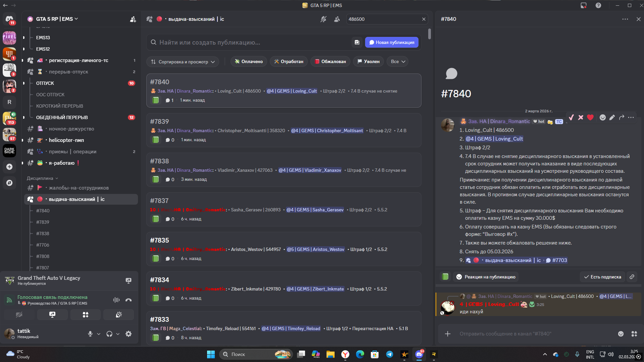Show the member list icon
The width and height of the screenshot is (644, 362).
point(337,19)
